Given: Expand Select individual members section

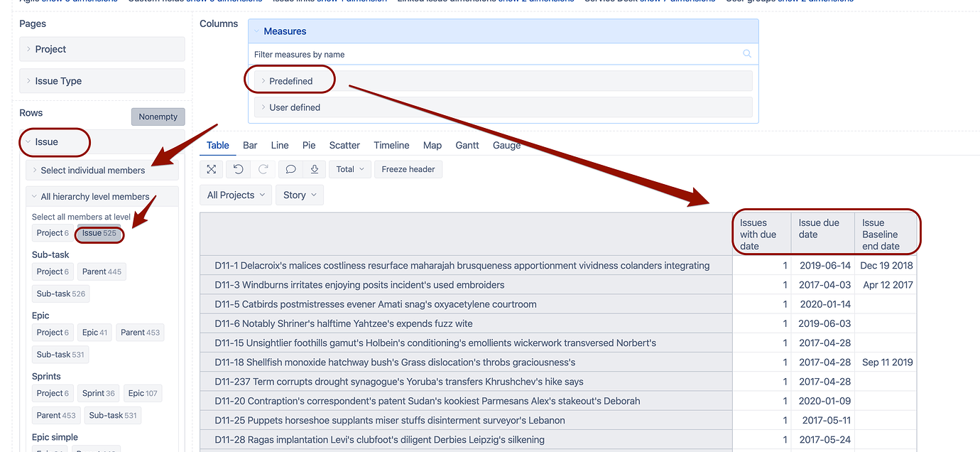Looking at the screenshot, I should pyautogui.click(x=92, y=171).
